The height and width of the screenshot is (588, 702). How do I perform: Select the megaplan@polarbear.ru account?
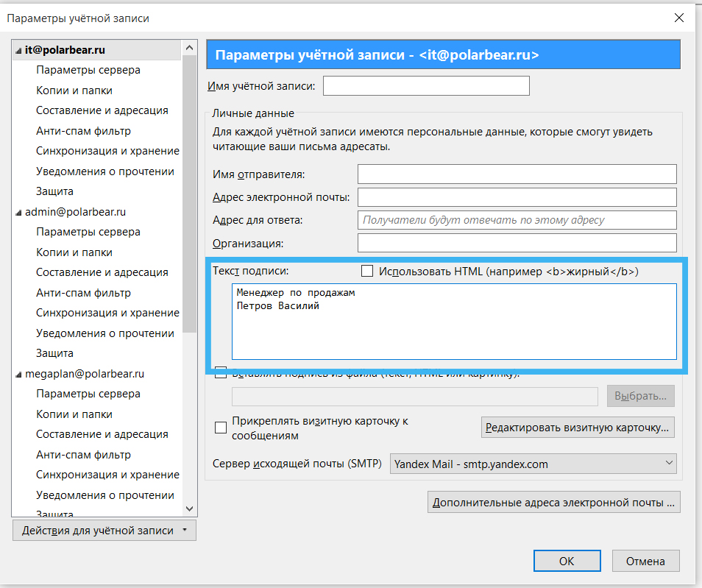85,374
